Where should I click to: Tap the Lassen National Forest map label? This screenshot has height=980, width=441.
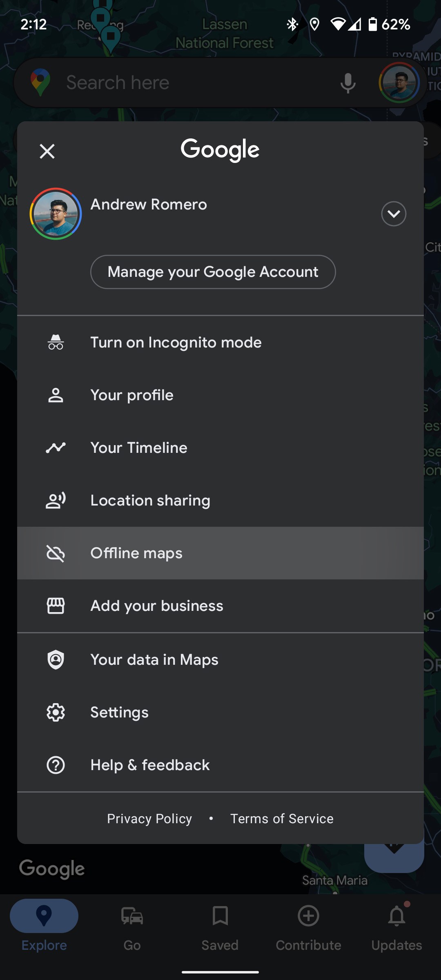(x=225, y=33)
